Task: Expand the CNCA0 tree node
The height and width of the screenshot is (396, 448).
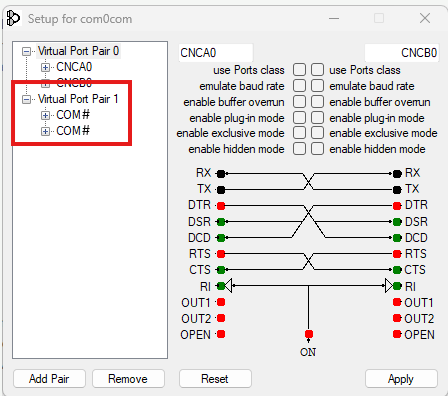Action: coord(45,68)
